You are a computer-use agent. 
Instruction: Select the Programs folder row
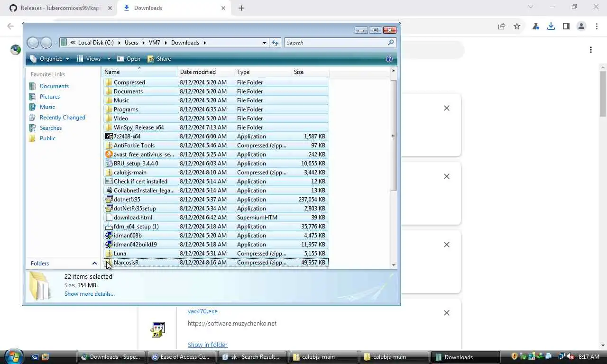216,109
